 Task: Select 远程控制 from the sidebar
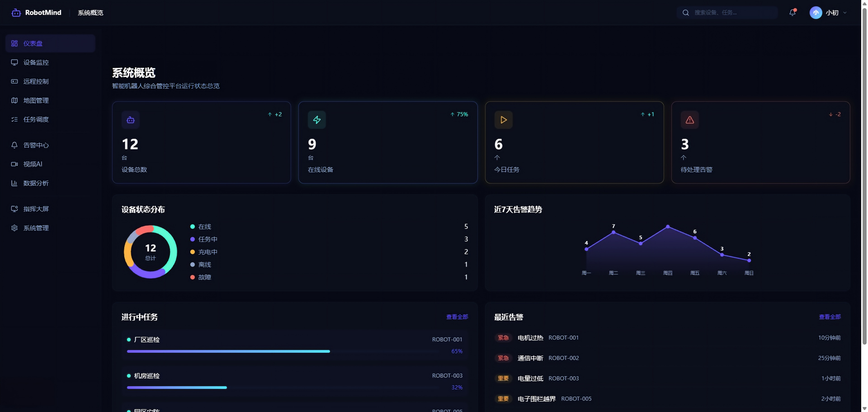[50, 81]
